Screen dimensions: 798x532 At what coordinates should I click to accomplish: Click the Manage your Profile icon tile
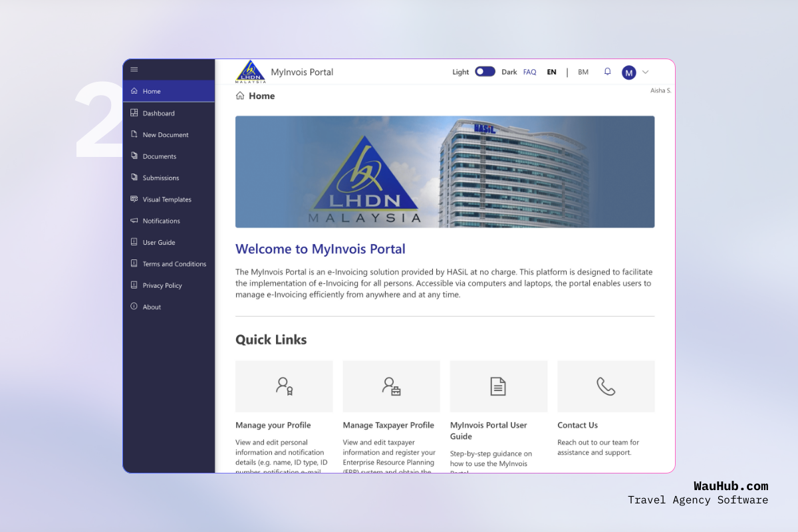(284, 386)
